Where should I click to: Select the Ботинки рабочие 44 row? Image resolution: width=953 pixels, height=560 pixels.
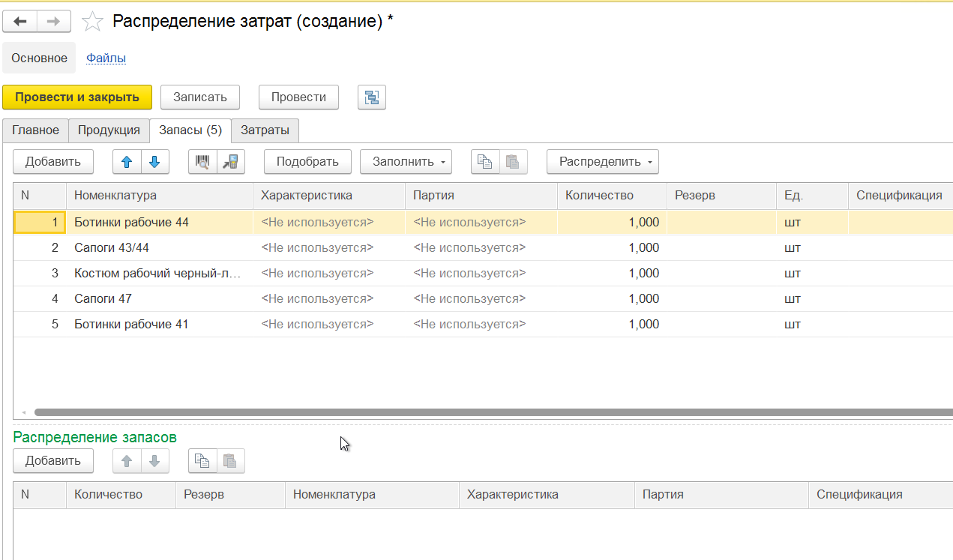pos(483,223)
